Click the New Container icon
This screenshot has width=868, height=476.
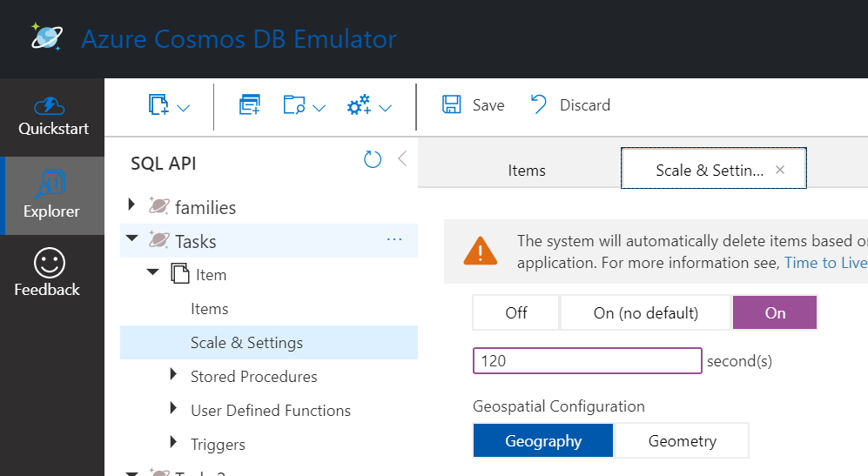click(158, 105)
